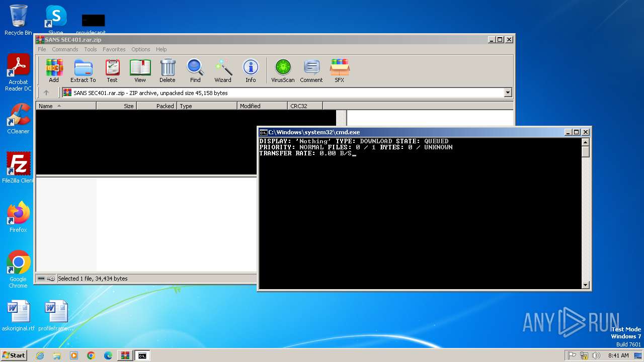Viewport: 644px width, 362px height.
Task: Open the Recycle Bin desktop icon
Action: coord(18,20)
